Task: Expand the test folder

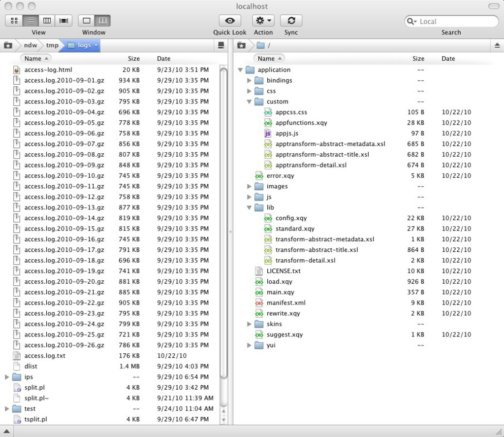Action: tap(7, 409)
